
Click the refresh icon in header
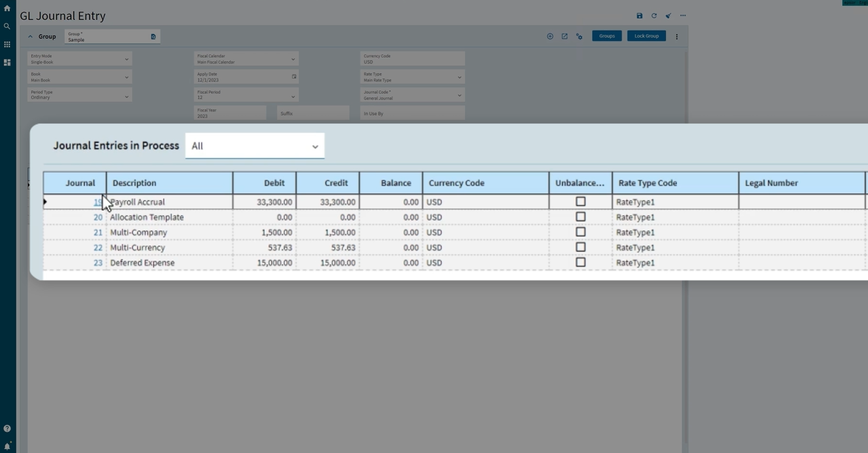click(654, 16)
